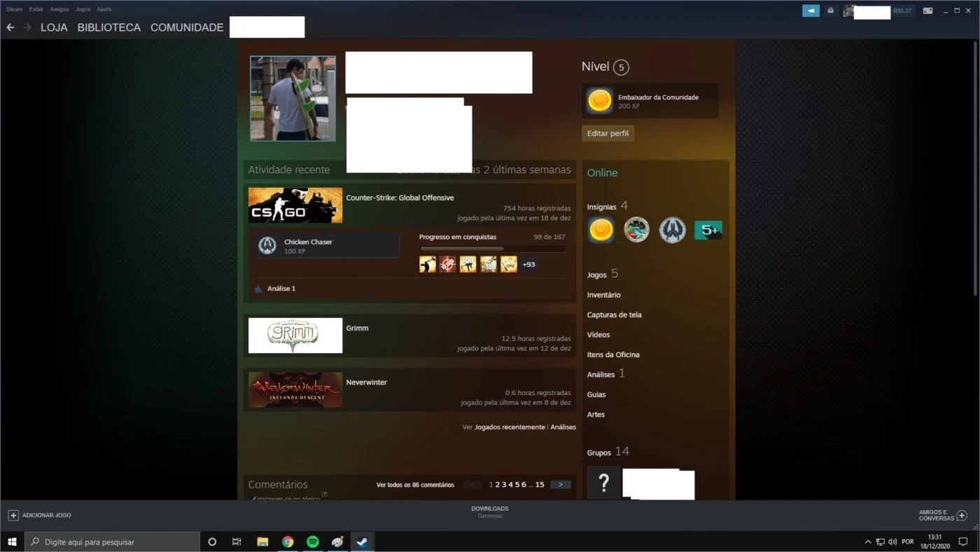Image resolution: width=980 pixels, height=552 pixels.
Task: Open the CS:GO game banner
Action: [x=295, y=205]
